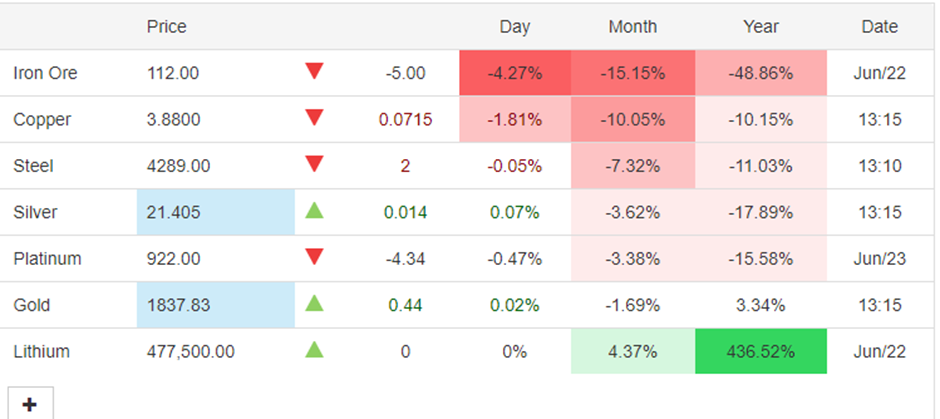Click the Date column header
The image size is (940, 419).
pyautogui.click(x=880, y=27)
